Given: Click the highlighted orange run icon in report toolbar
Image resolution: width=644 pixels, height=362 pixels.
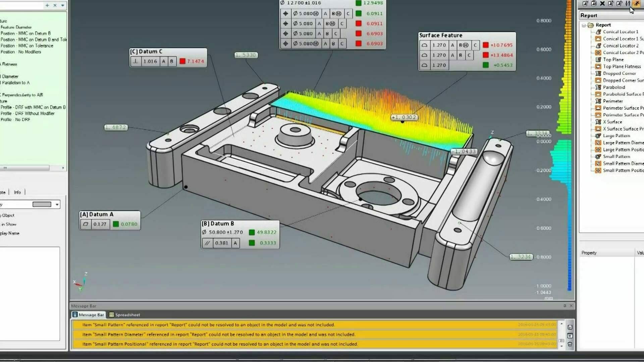Looking at the screenshot, I should (636, 3).
